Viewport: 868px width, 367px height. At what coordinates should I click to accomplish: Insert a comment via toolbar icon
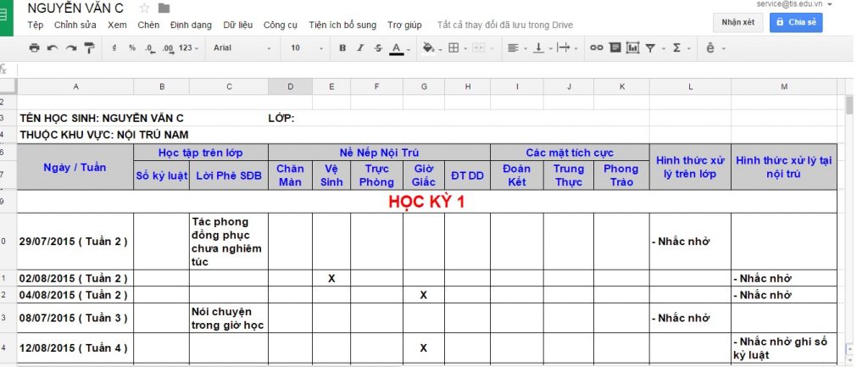coord(615,48)
